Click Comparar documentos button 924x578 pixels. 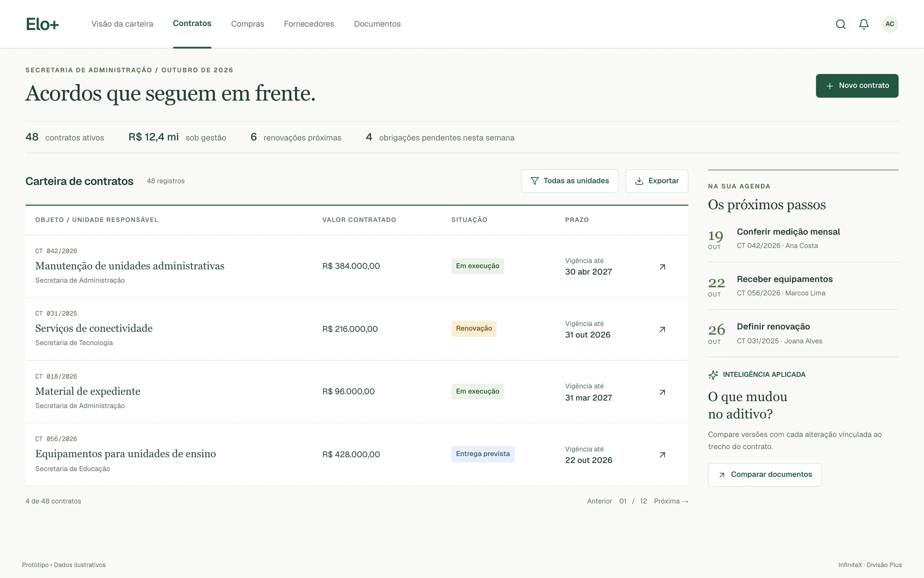[765, 475]
